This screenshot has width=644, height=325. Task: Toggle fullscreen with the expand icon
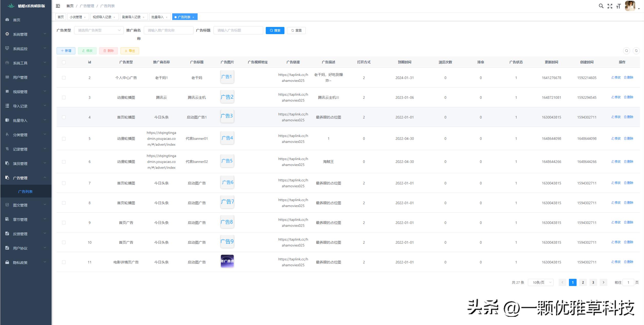tap(610, 6)
